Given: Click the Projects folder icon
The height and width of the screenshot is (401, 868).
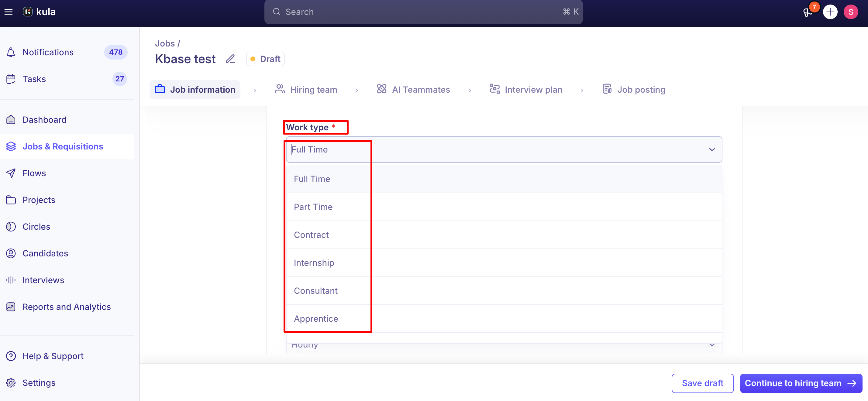Looking at the screenshot, I should (x=11, y=200).
